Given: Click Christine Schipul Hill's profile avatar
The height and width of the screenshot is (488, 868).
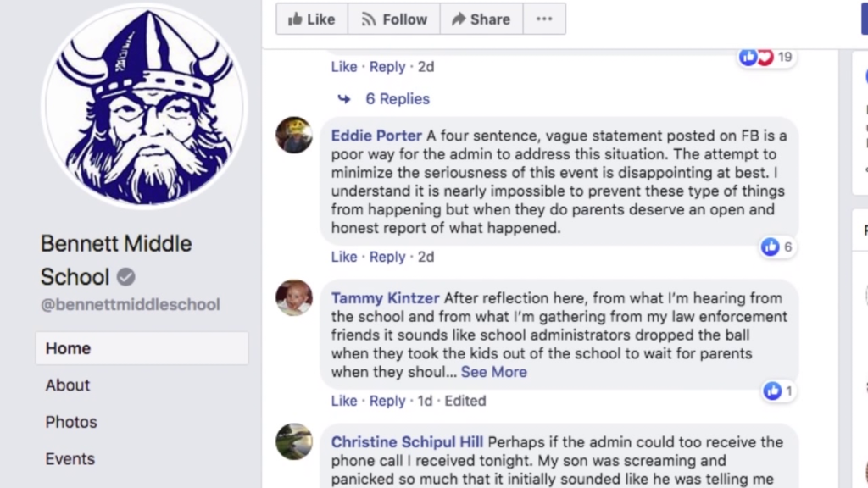Looking at the screenshot, I should [x=294, y=441].
